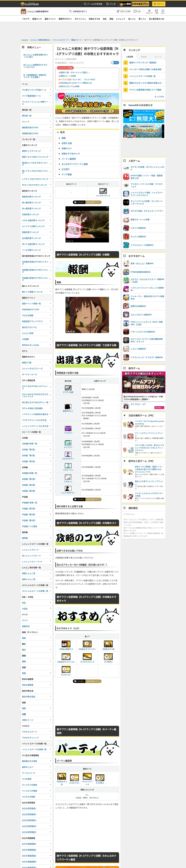Screen dimensions: 186x868
Task: Click もっとみる under the ranking list
Action: point(159,97)
